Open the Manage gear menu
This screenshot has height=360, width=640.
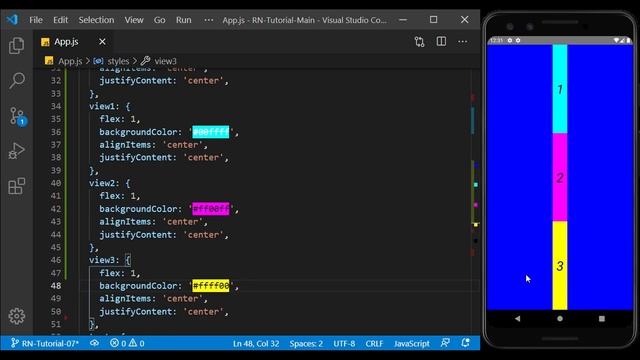(x=16, y=316)
